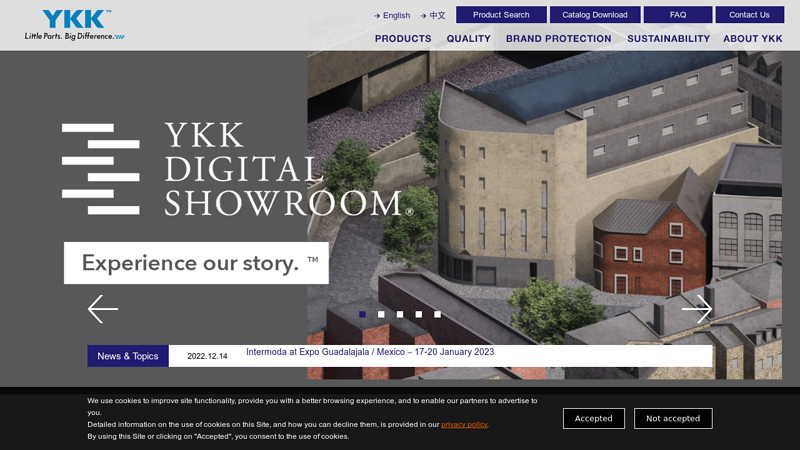Select the fifth carousel indicator dot
The image size is (800, 450).
point(437,314)
